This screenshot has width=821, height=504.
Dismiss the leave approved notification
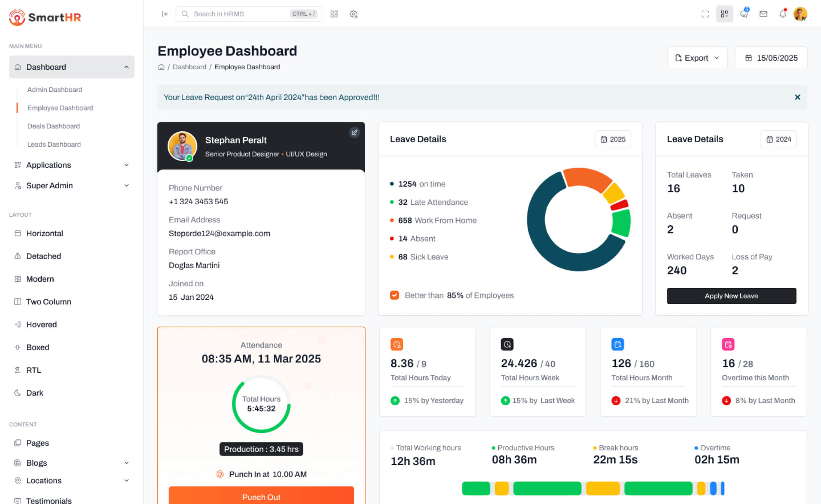click(798, 97)
